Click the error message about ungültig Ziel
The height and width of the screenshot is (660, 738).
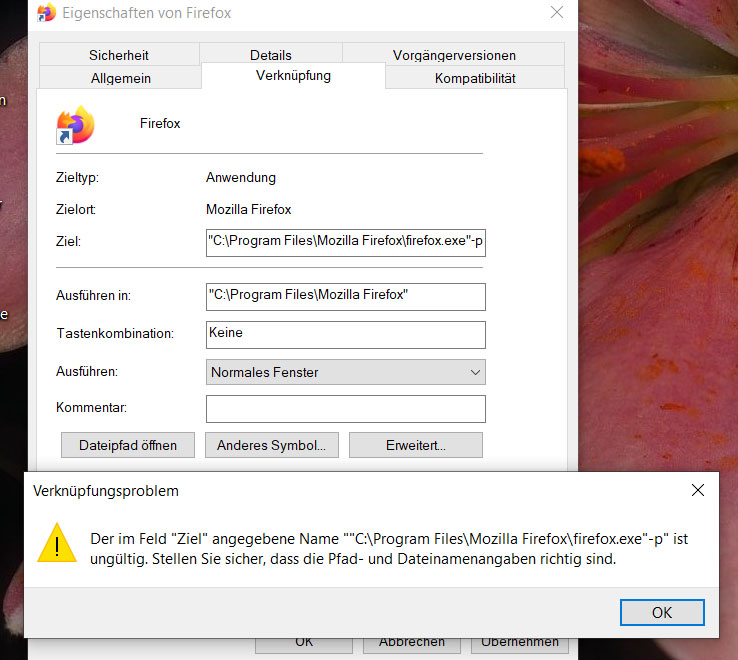pos(389,548)
